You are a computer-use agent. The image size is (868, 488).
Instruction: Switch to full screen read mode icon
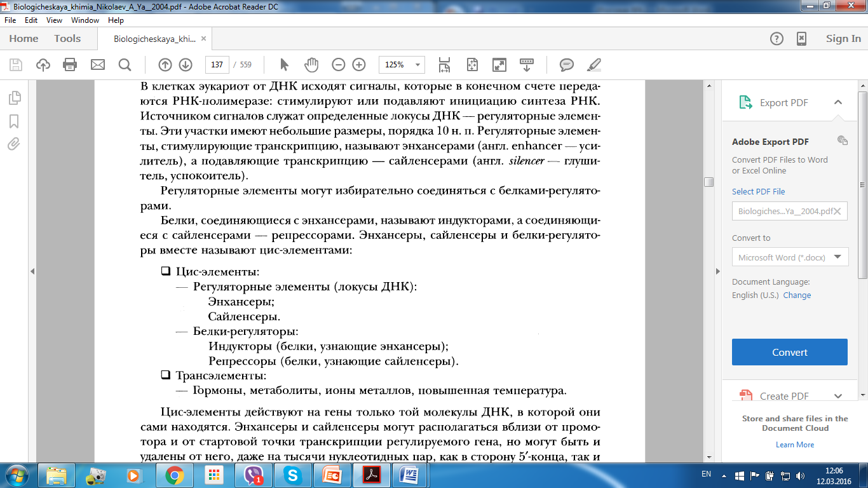[499, 64]
